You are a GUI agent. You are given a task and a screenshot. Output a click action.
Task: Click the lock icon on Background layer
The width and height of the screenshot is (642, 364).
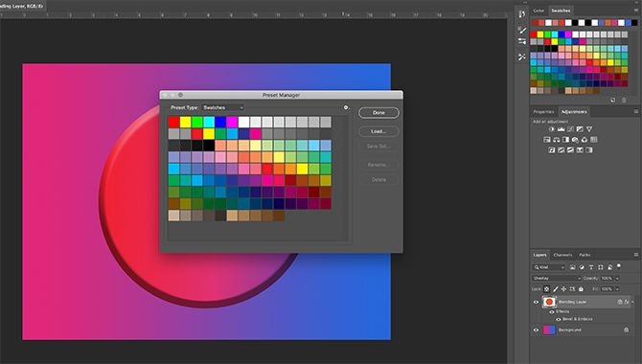coord(626,330)
